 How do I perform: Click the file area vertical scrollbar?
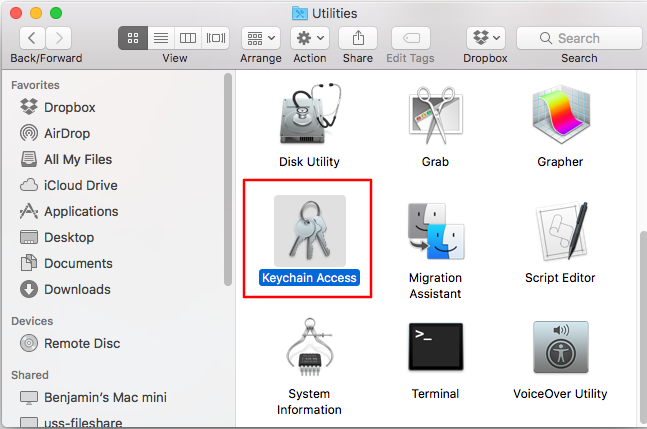coord(642,328)
